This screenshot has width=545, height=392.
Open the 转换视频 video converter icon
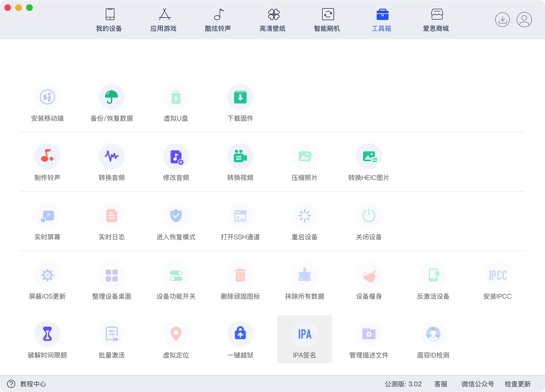coord(240,156)
